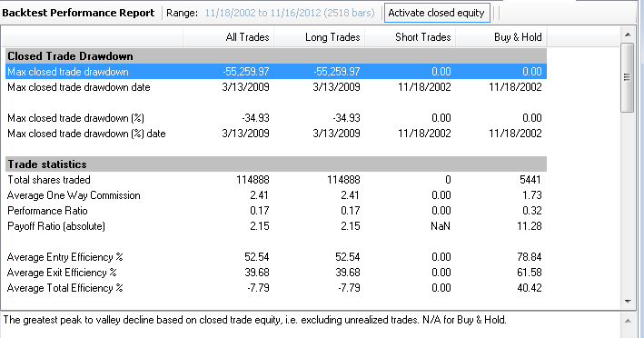Select the Max closed trade drawdown date row
This screenshot has height=338, width=644.
(x=276, y=87)
